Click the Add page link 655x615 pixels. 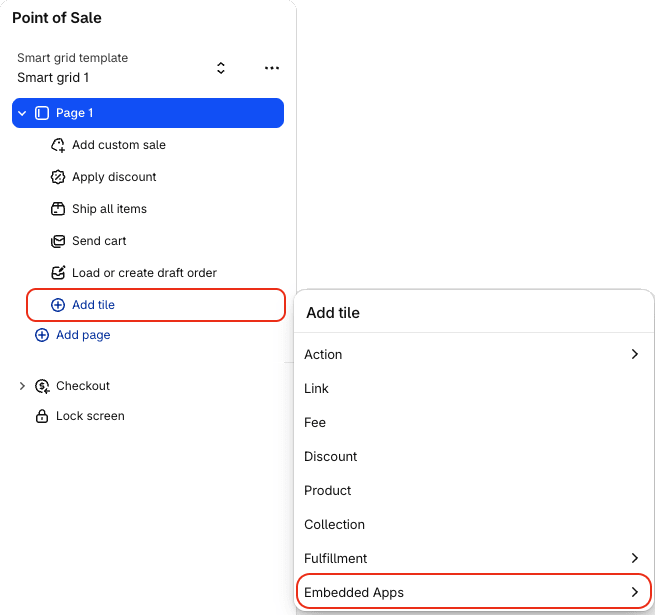[83, 335]
